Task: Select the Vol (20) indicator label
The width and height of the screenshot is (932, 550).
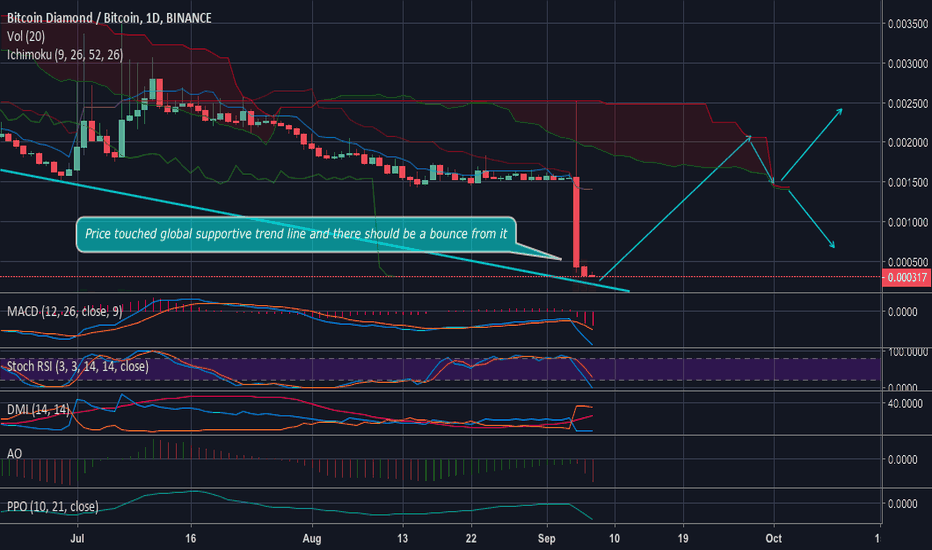Action: pyautogui.click(x=26, y=36)
